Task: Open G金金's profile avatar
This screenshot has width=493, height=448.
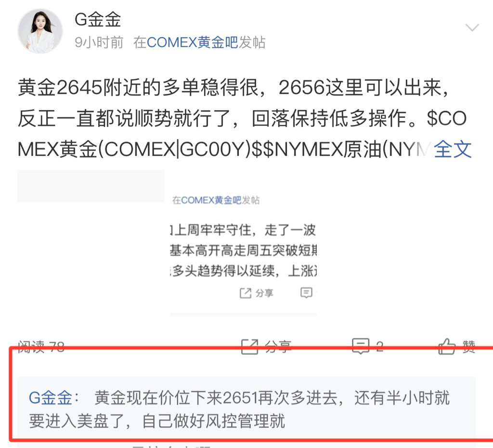Action: (40, 31)
